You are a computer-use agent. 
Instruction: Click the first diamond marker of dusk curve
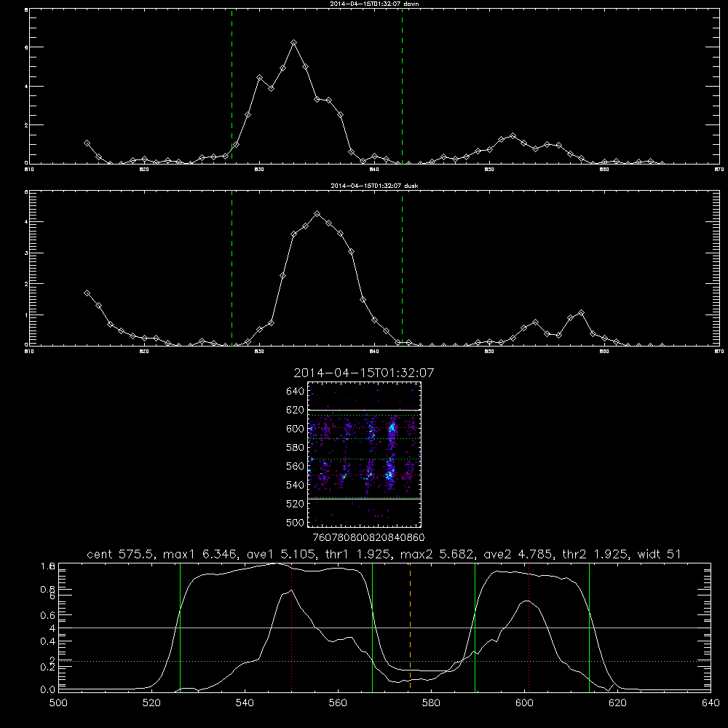coord(87,293)
